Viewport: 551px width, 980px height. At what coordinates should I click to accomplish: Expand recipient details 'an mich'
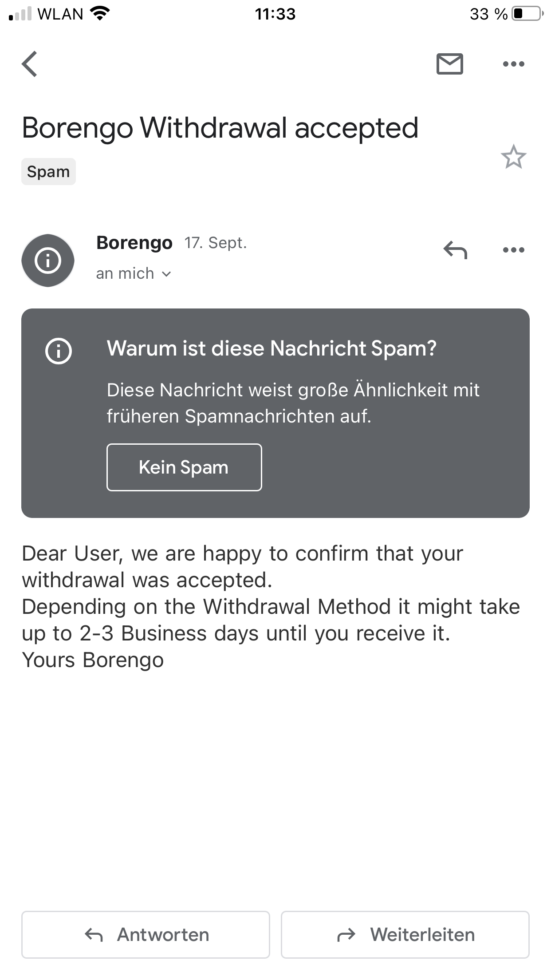coord(134,274)
